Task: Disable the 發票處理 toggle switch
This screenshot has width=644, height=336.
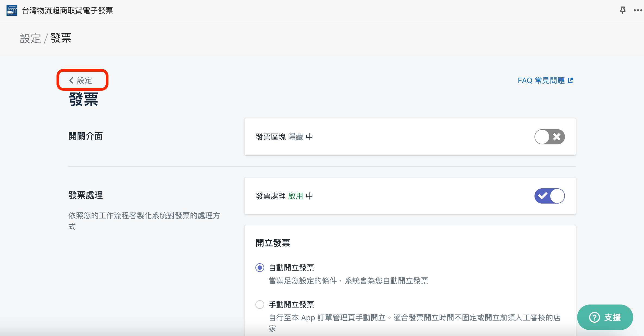Action: [549, 196]
